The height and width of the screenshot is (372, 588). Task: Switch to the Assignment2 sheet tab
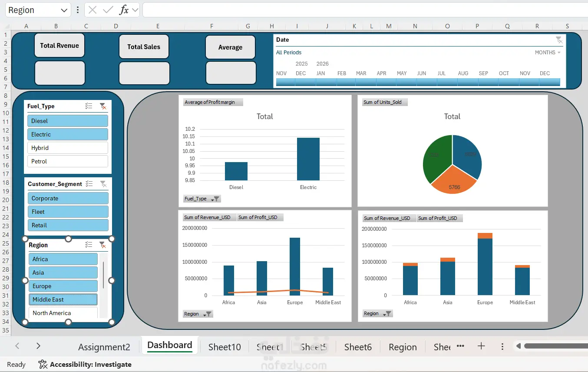point(104,347)
